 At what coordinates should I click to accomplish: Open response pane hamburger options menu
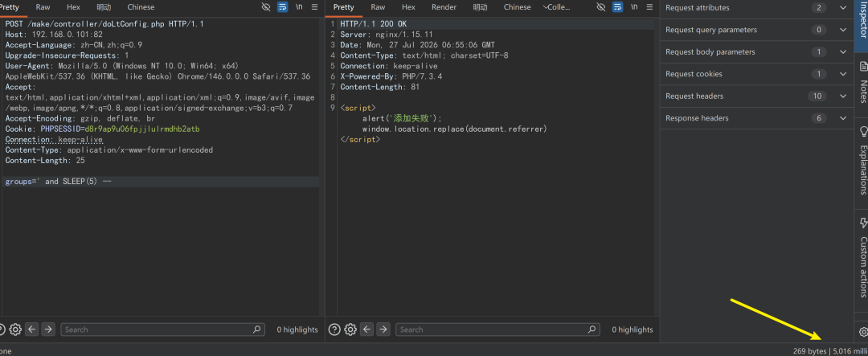point(650,7)
